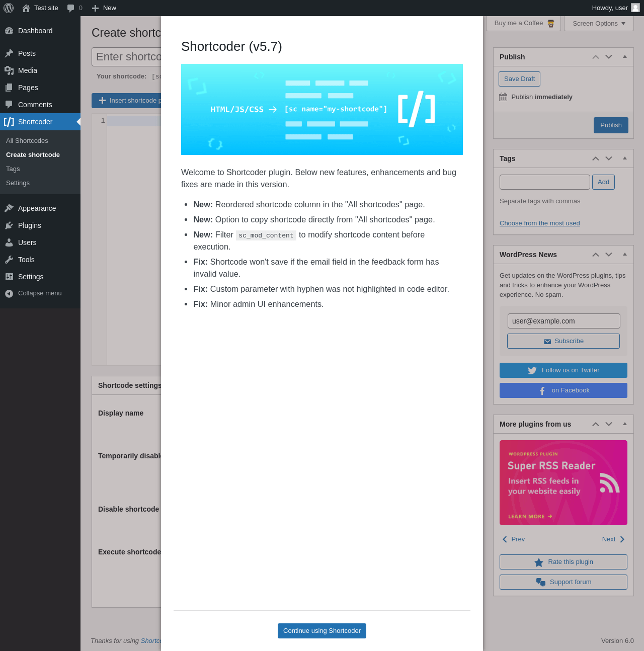Click Buy me a Coffee button

(x=524, y=23)
